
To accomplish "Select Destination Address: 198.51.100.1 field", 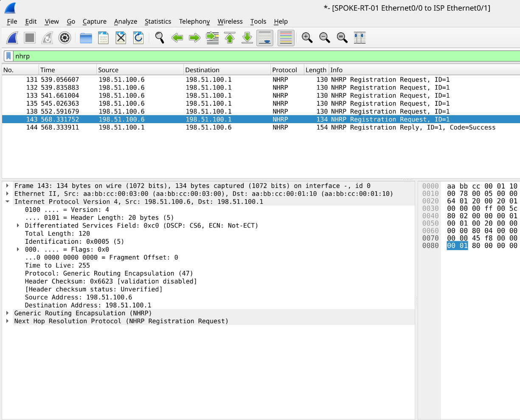I will coord(88,305).
